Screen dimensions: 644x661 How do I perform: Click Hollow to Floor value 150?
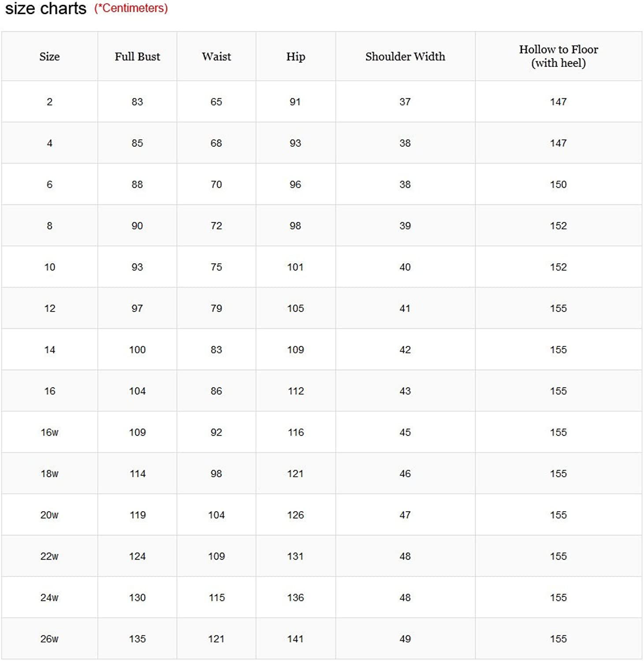click(x=558, y=185)
